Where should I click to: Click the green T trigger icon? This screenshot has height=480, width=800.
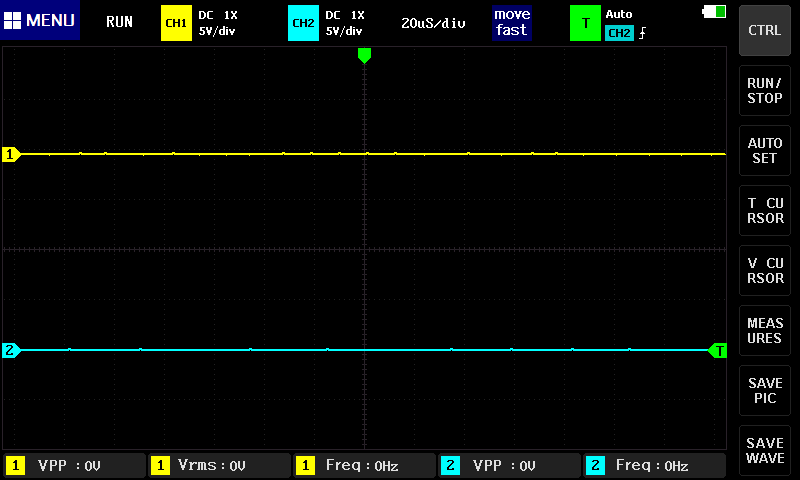585,22
